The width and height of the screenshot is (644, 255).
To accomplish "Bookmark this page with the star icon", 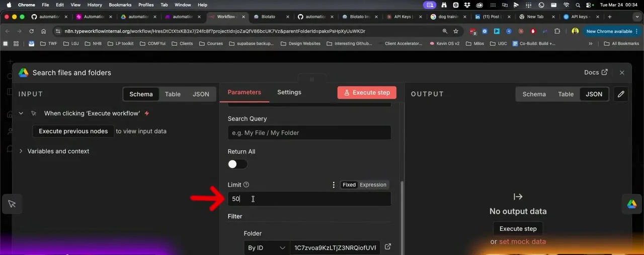I will point(456,31).
